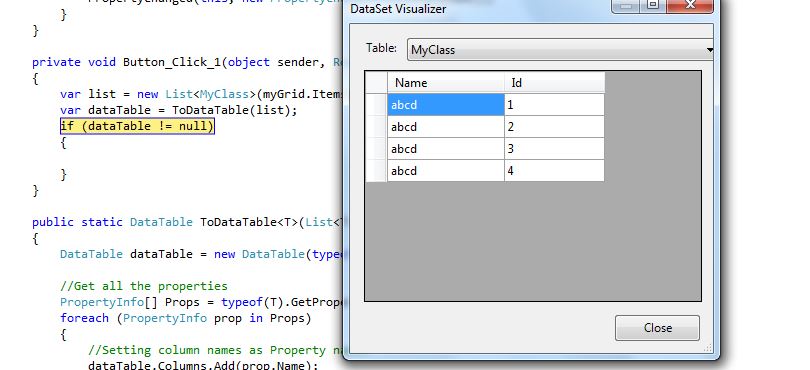
Task: Click the 'dataTable.Columns.Add(prop.Name);' line
Action: tap(202, 365)
